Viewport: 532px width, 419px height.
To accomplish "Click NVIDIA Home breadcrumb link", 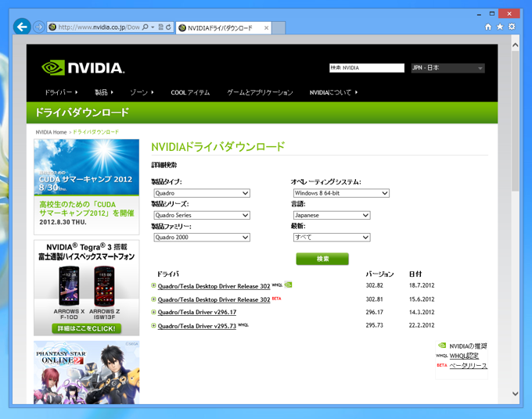I will click(51, 132).
